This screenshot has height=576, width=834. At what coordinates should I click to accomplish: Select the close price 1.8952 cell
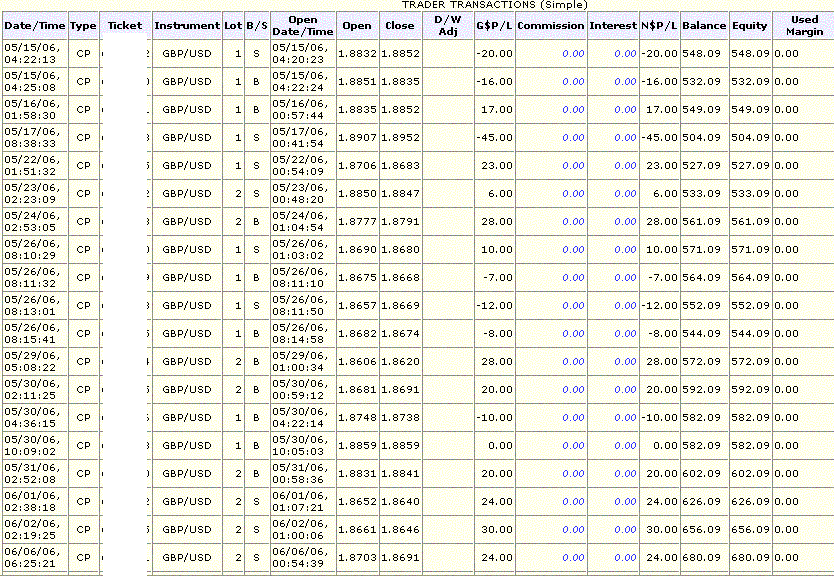click(x=402, y=137)
